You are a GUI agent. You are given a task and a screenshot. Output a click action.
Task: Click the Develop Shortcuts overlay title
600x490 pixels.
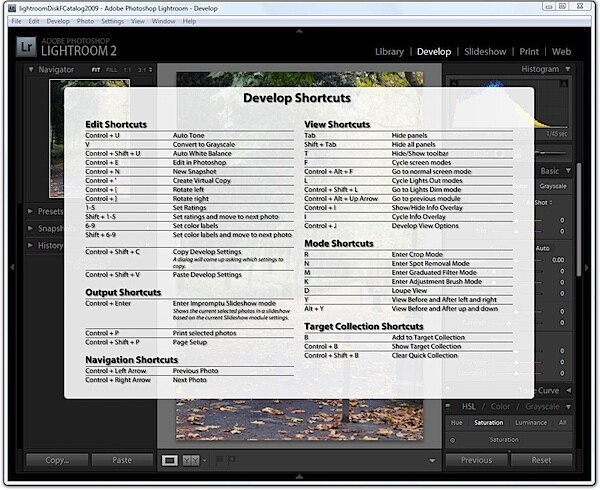tap(297, 98)
